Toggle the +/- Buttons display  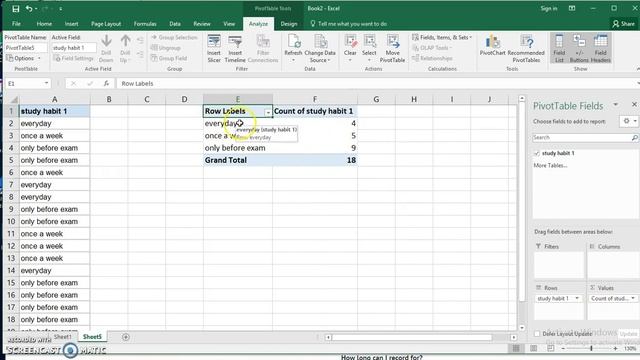(x=579, y=49)
